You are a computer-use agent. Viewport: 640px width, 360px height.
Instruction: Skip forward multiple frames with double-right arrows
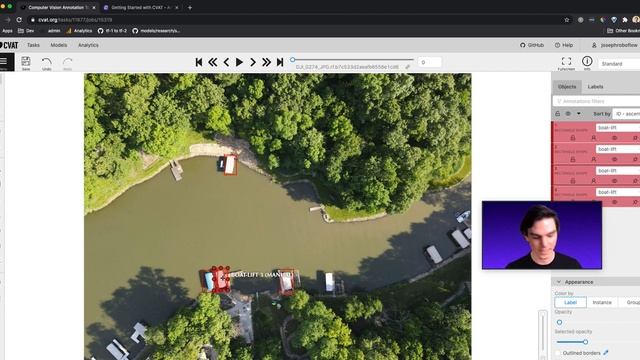pyautogui.click(x=266, y=62)
